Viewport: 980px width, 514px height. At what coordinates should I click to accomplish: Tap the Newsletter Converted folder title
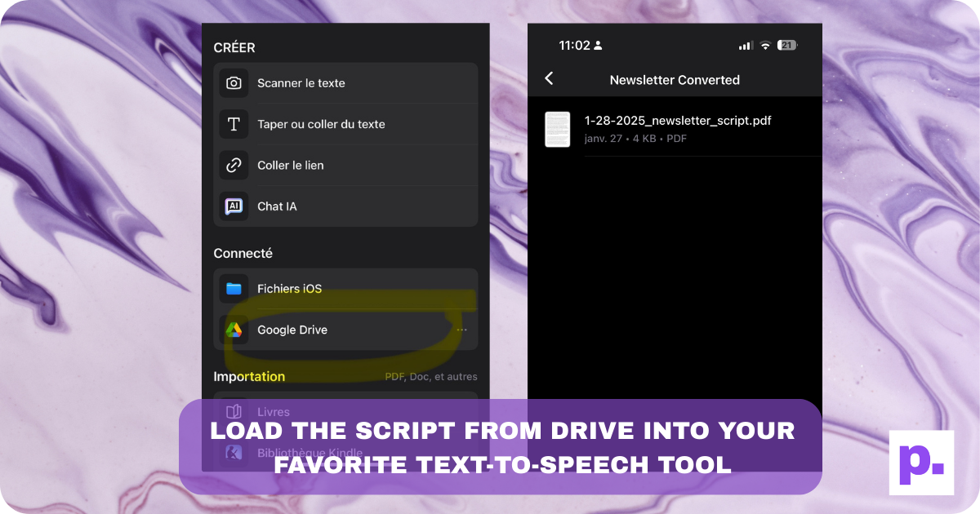(x=675, y=80)
